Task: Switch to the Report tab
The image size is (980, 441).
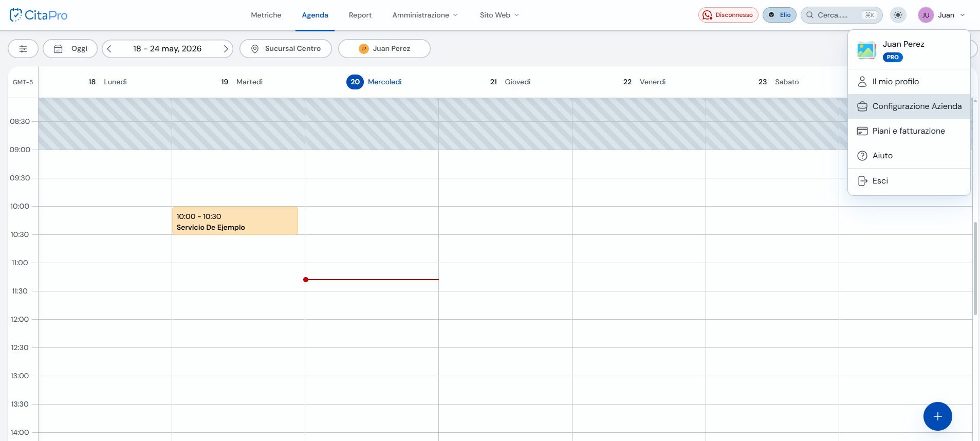Action: click(360, 15)
